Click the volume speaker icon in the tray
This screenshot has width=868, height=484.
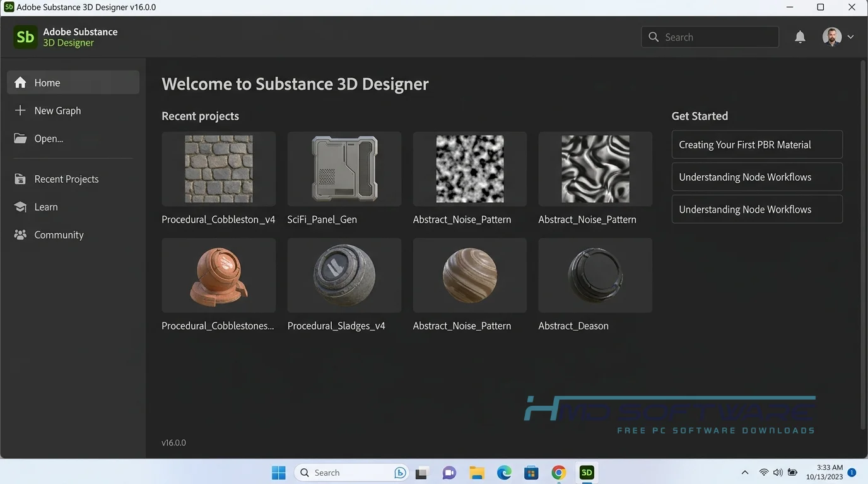pos(778,473)
